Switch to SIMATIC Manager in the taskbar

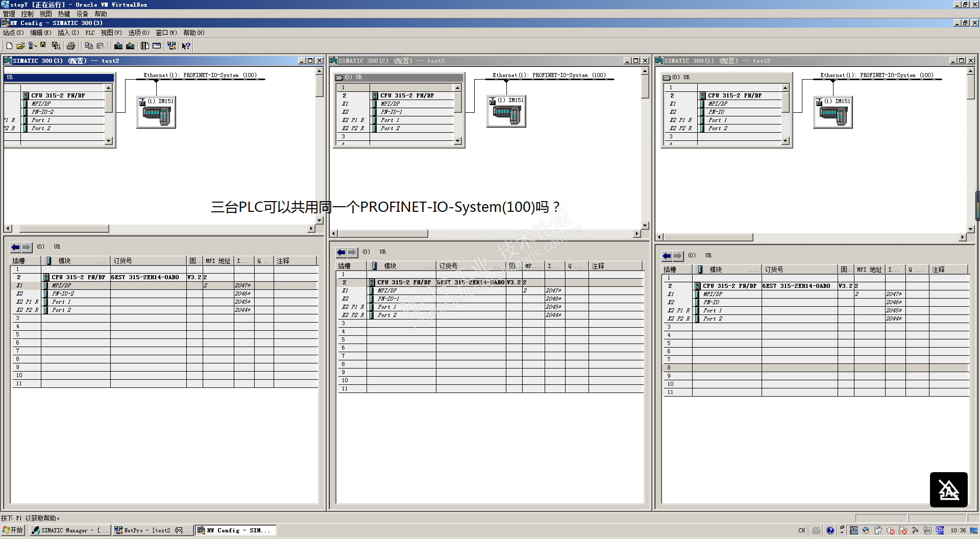(69, 530)
